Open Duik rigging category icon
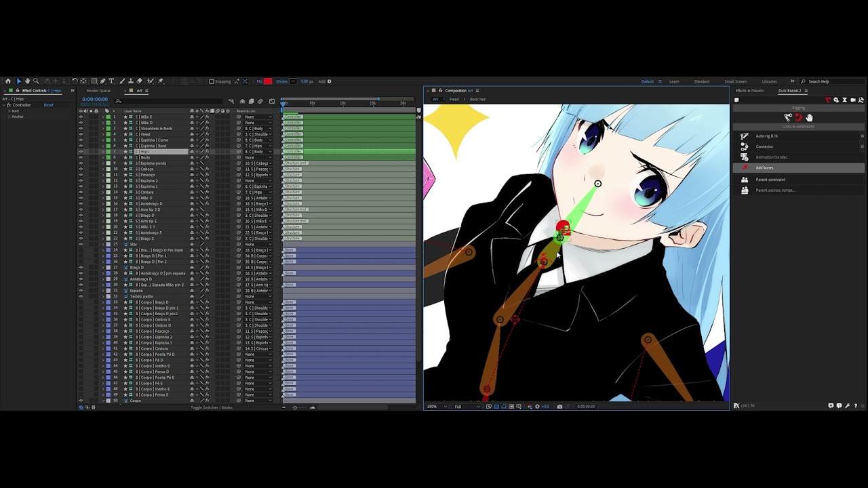 point(829,100)
